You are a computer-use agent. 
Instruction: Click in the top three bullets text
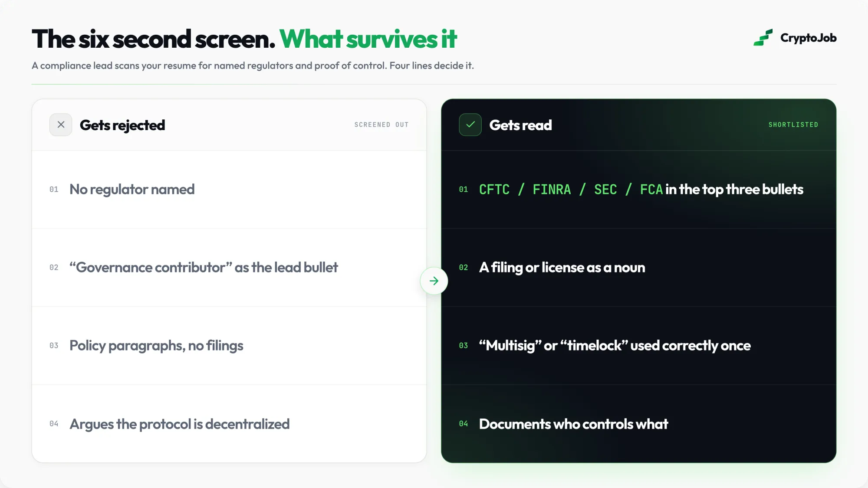734,190
